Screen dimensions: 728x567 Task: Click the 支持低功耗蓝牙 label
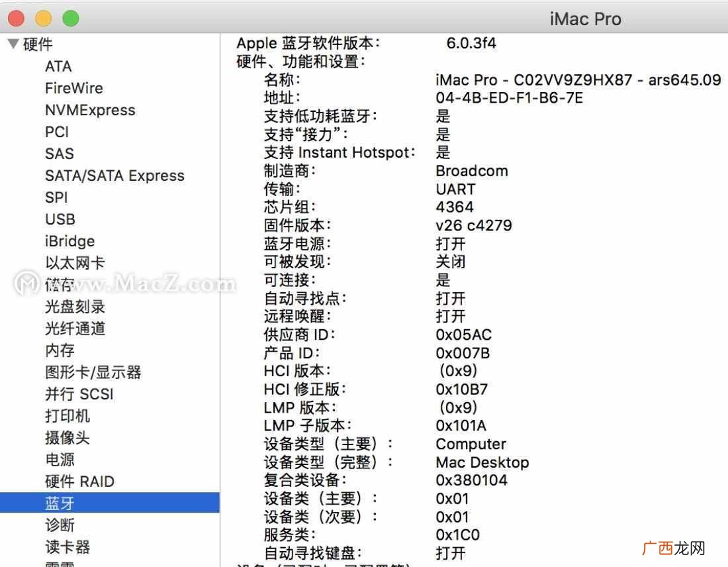[320, 116]
